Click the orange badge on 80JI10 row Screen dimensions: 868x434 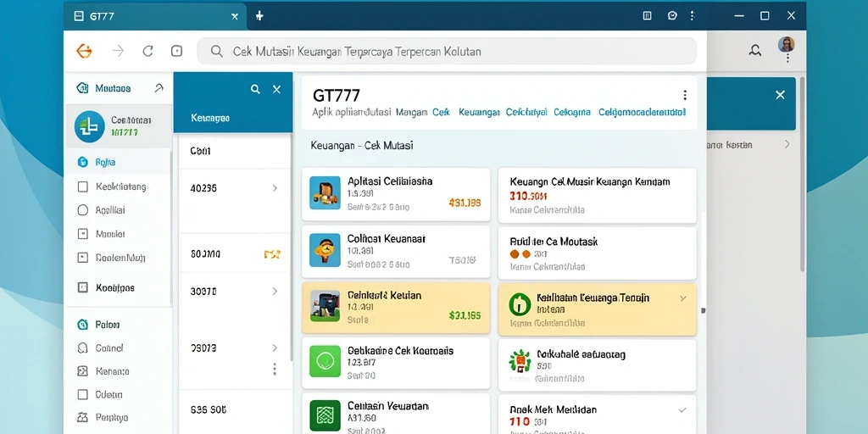(272, 254)
